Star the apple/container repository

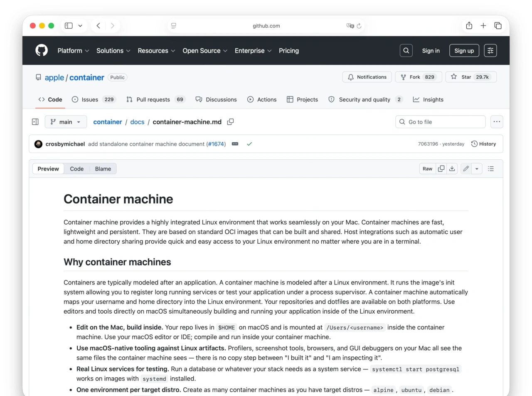(x=471, y=77)
